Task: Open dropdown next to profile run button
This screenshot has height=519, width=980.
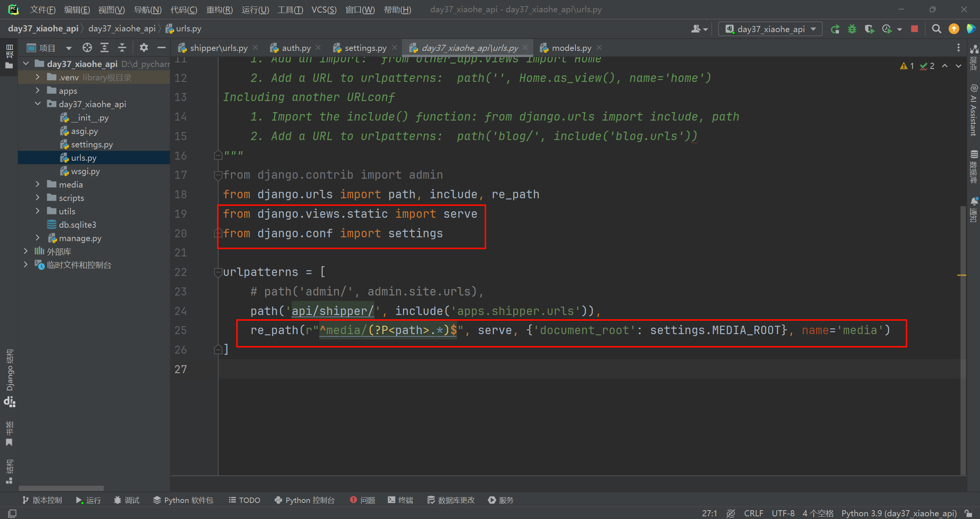Action: click(900, 29)
